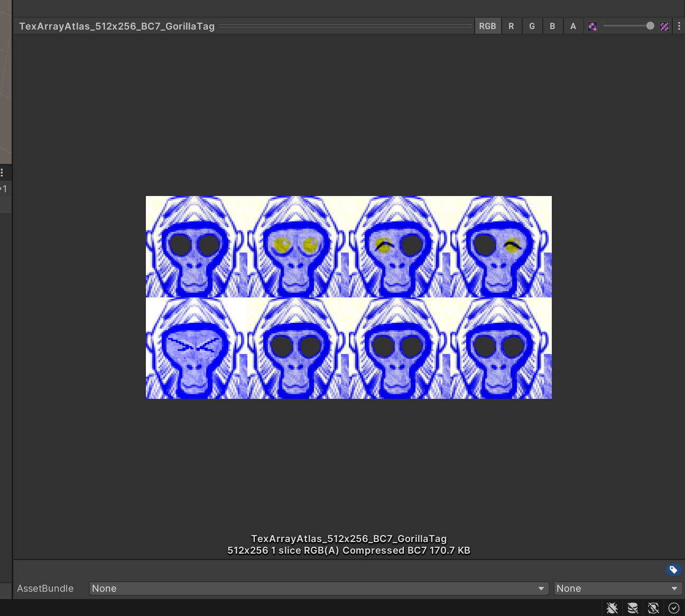
Task: Open the preview panel three-dot options menu
Action: (x=679, y=26)
